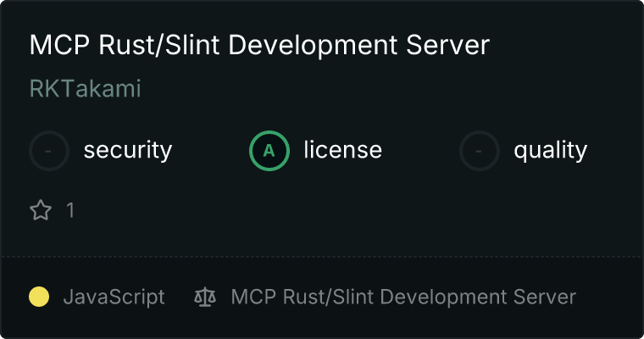
Task: Click the dashed divider line of the card
Action: [x=322, y=257]
